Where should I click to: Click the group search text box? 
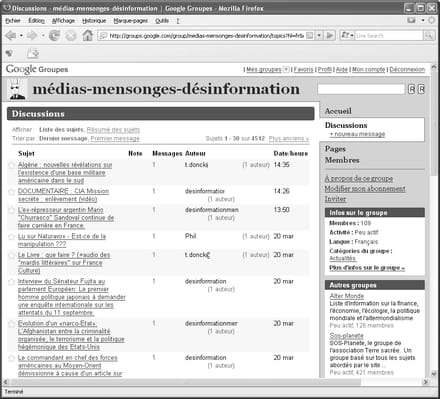pyautogui.click(x=361, y=89)
